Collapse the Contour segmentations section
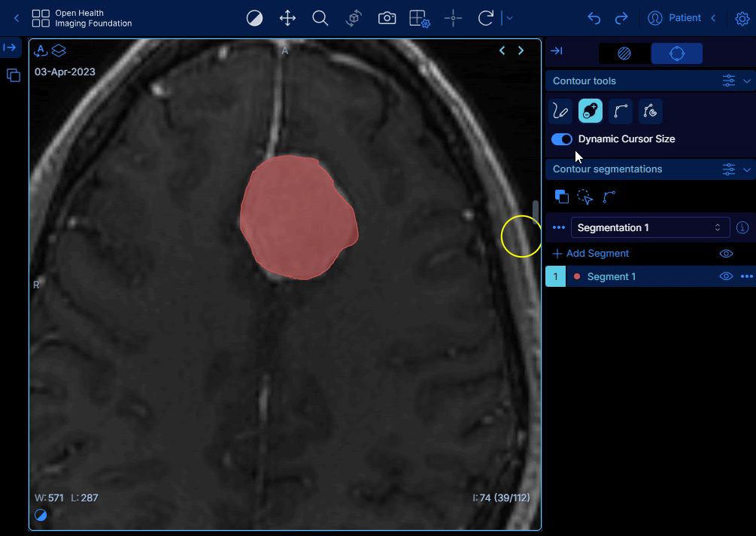Screen dimensions: 756x536 point(747,169)
